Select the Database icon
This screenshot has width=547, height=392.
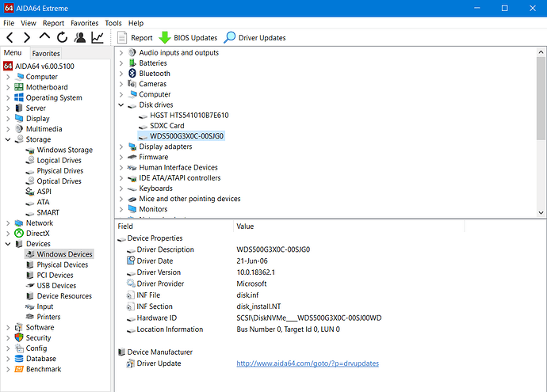coord(19,359)
